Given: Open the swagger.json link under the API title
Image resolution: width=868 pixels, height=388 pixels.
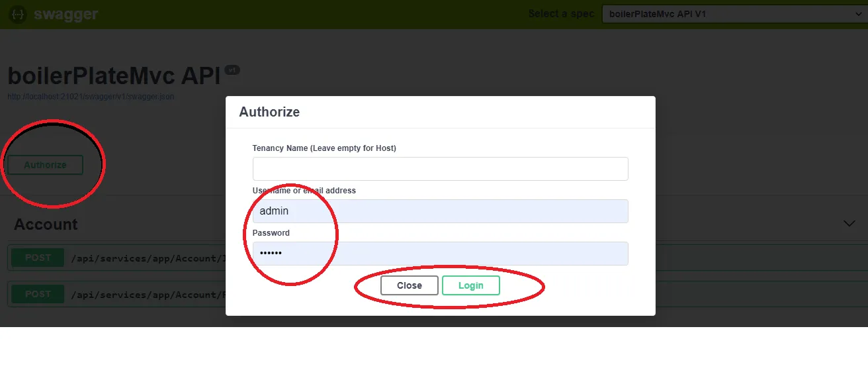Looking at the screenshot, I should coord(91,97).
